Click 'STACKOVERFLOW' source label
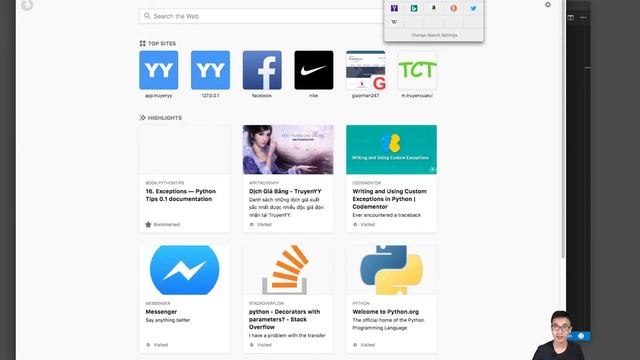This screenshot has width=640, height=360. click(267, 303)
